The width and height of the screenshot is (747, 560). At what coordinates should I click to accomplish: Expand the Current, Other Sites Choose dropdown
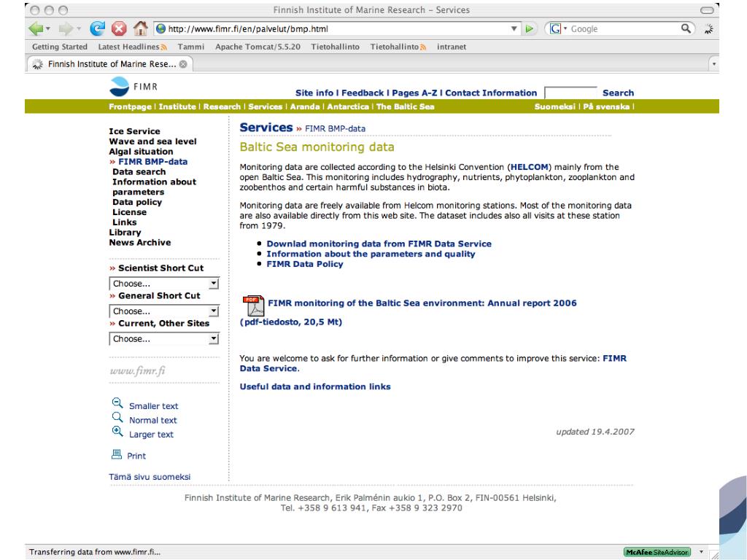coord(164,338)
